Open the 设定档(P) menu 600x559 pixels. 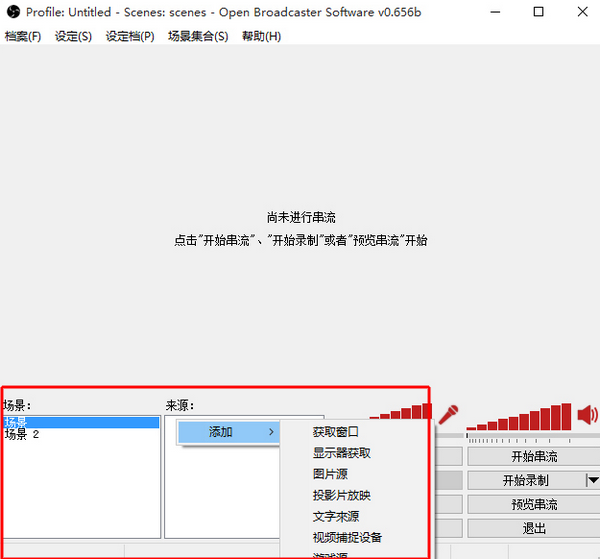[130, 36]
